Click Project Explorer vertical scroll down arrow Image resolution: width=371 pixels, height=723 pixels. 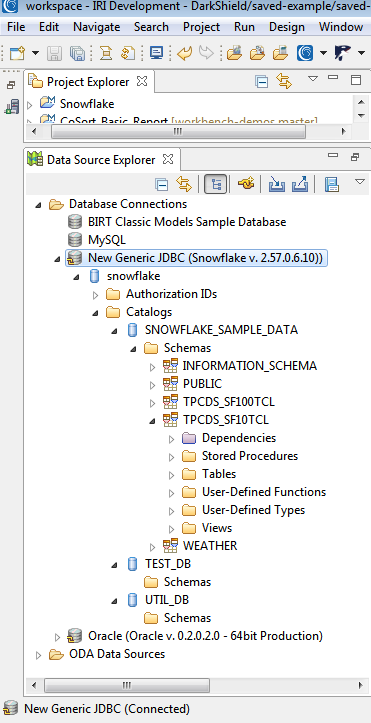(x=362, y=115)
